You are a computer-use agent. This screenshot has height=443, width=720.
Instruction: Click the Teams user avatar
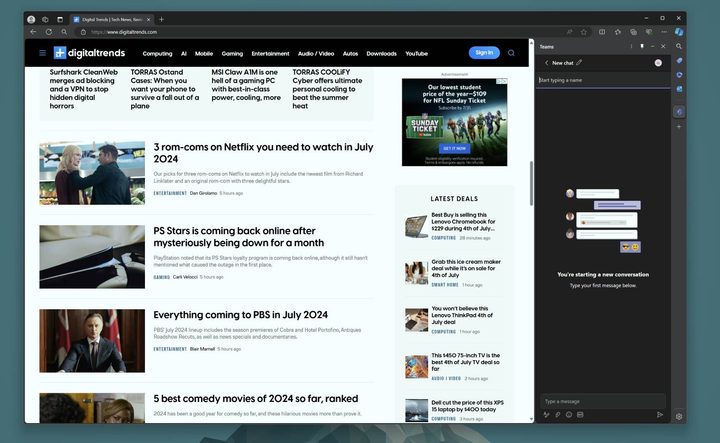pyautogui.click(x=658, y=63)
